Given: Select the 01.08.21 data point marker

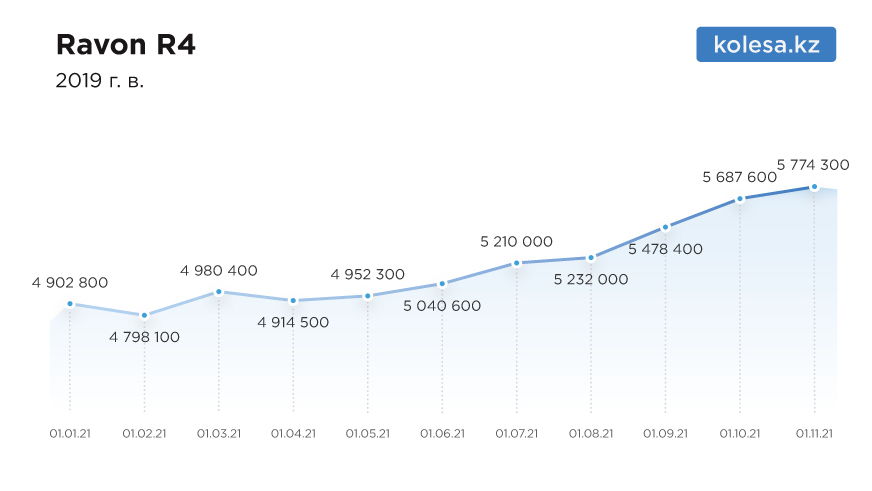Looking at the screenshot, I should click(591, 258).
